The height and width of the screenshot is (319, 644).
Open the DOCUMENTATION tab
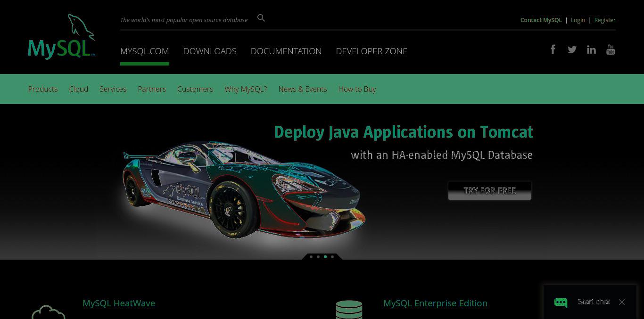pyautogui.click(x=286, y=51)
